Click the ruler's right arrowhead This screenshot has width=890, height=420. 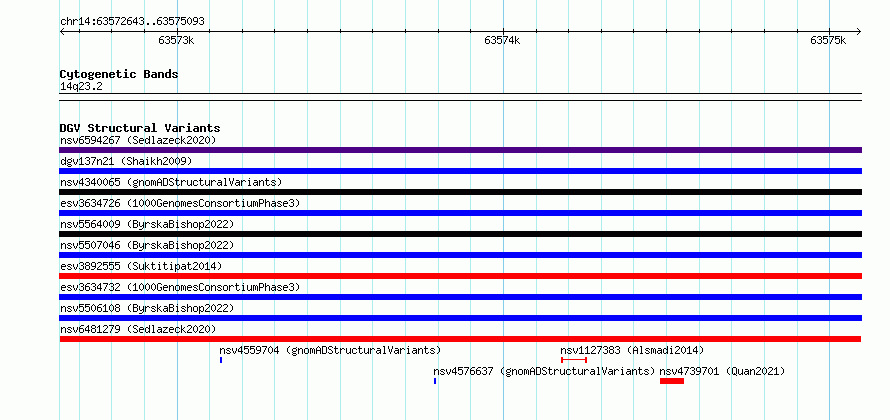(x=858, y=31)
